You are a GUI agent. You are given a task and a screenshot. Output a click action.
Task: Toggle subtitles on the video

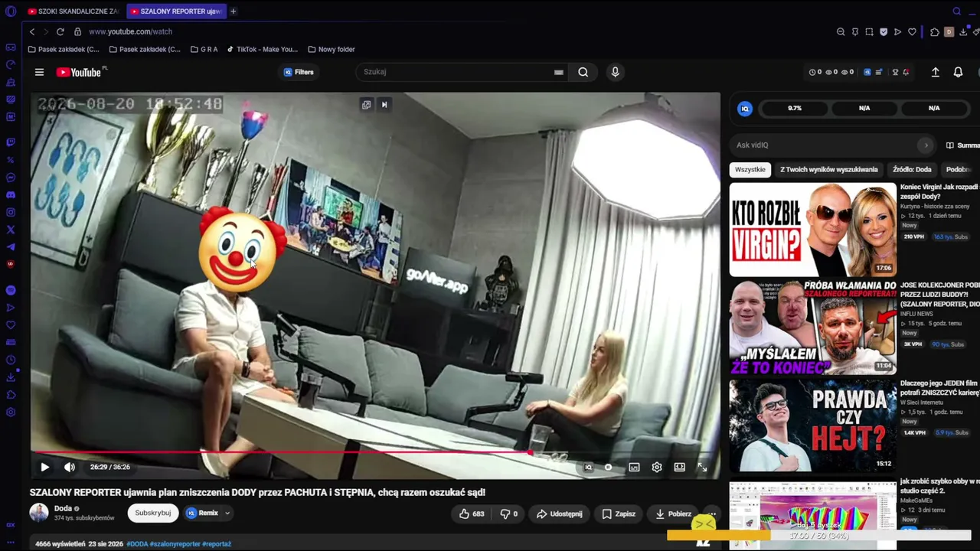[x=634, y=467]
